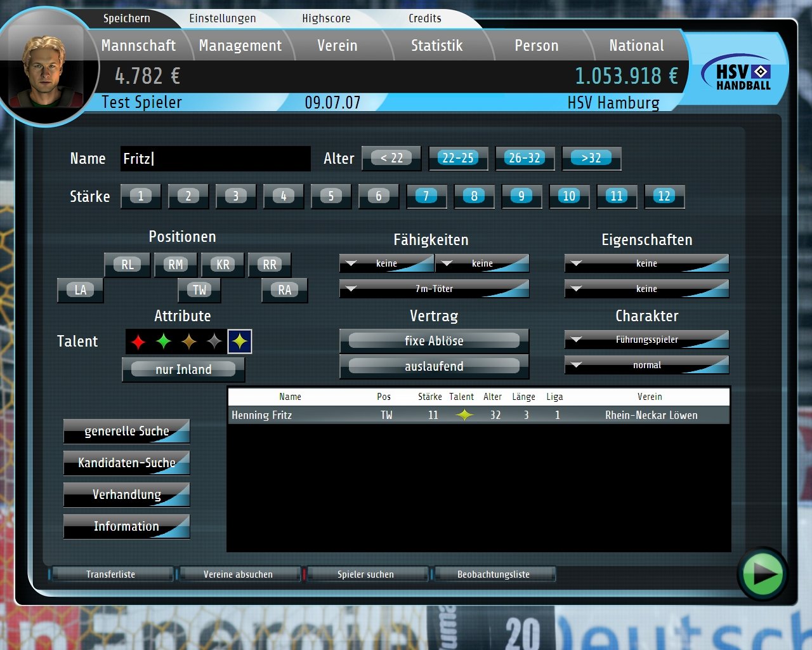Switch to the Transferliste tab

[x=111, y=574]
